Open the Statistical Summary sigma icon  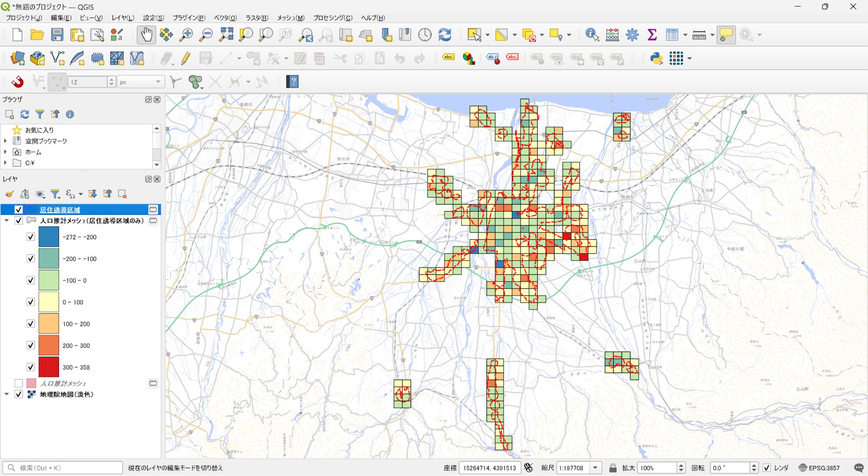point(652,35)
